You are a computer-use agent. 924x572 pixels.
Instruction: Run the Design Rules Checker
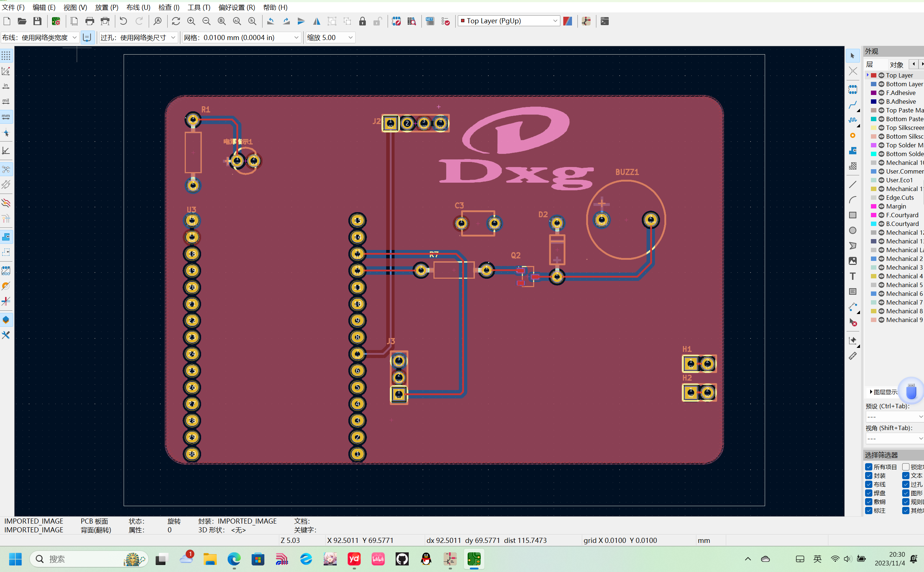(x=446, y=21)
